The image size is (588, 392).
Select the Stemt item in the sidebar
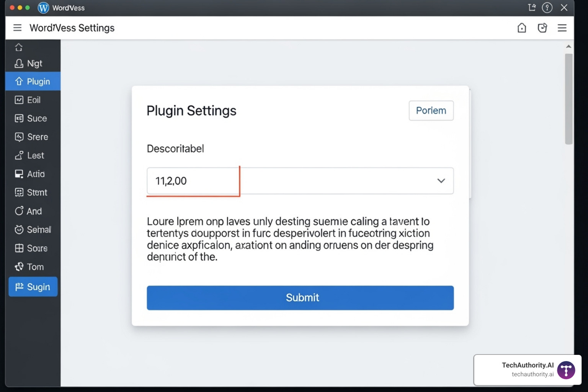(x=33, y=192)
